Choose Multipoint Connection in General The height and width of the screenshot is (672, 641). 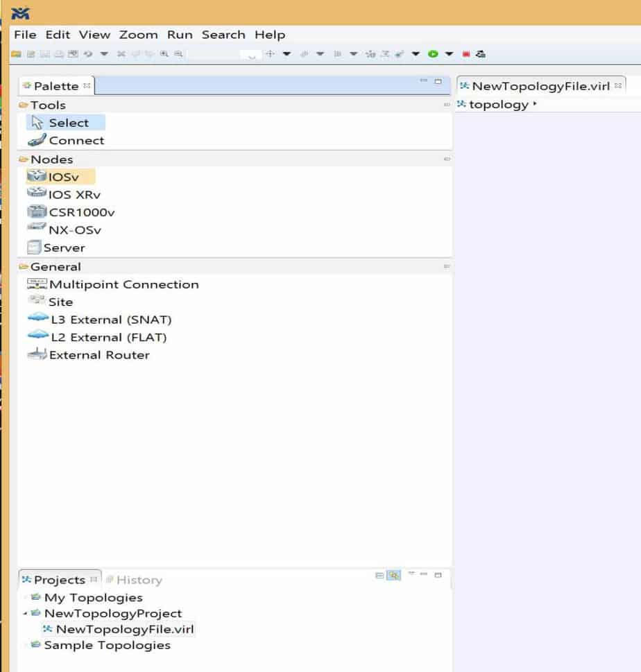(x=113, y=284)
